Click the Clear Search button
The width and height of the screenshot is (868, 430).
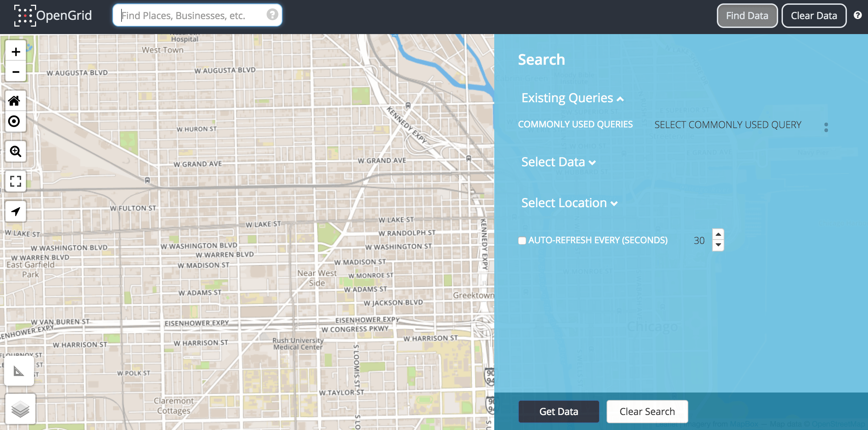647,412
